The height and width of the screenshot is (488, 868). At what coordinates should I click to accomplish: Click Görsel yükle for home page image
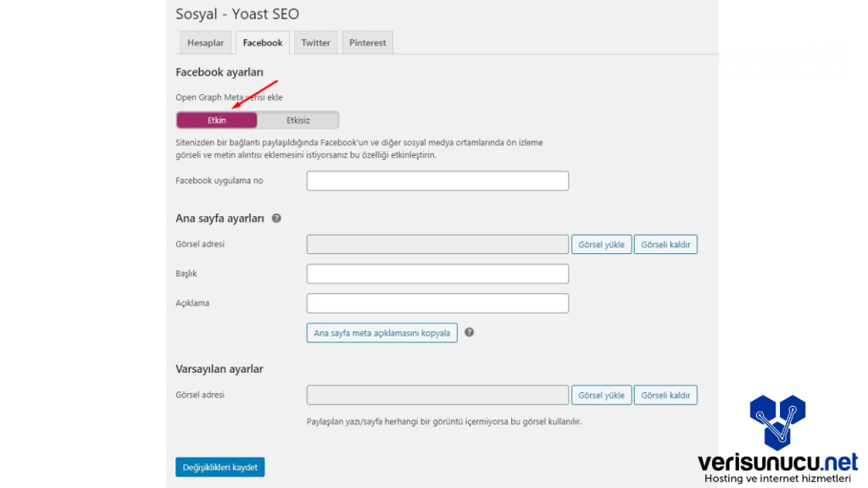click(601, 245)
